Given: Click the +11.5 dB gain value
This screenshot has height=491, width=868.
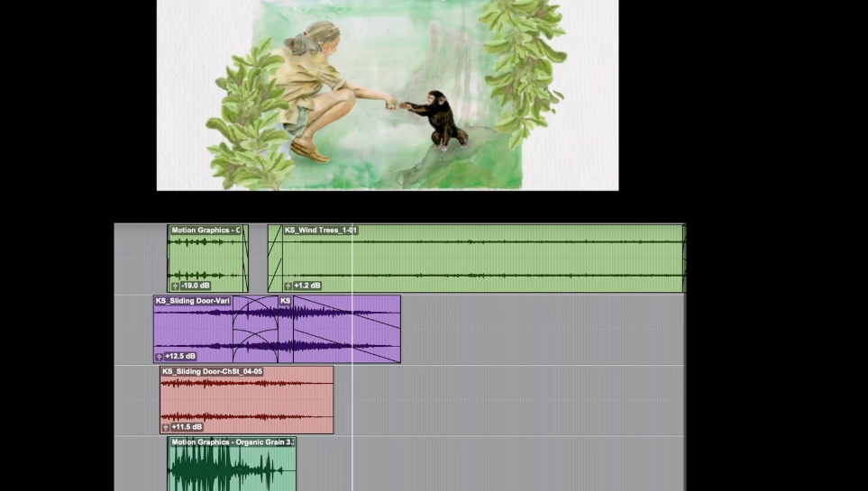Looking at the screenshot, I should click(187, 427).
